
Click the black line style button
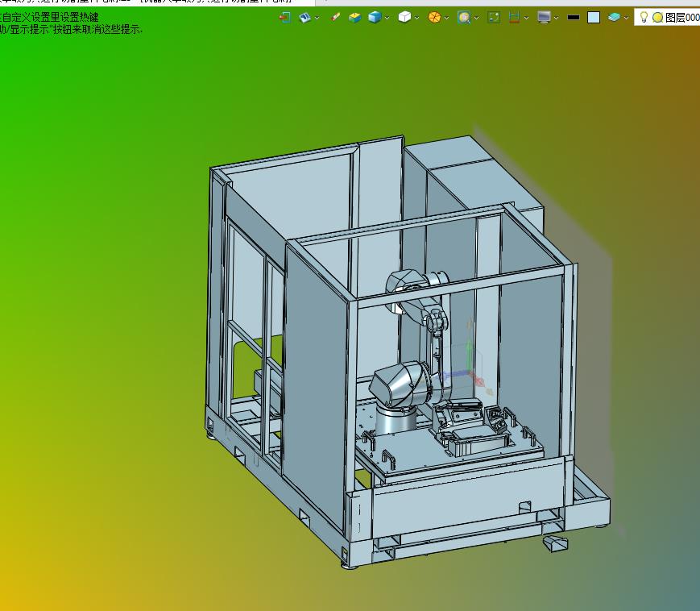click(574, 17)
